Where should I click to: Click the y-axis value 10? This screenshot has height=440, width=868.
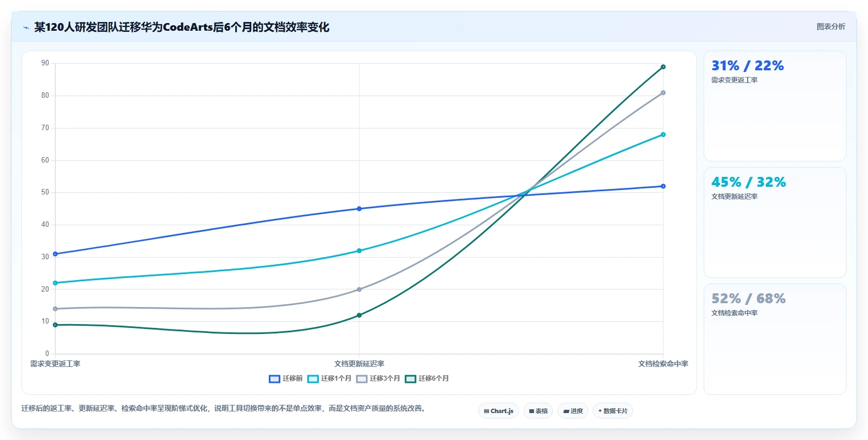[x=45, y=321]
